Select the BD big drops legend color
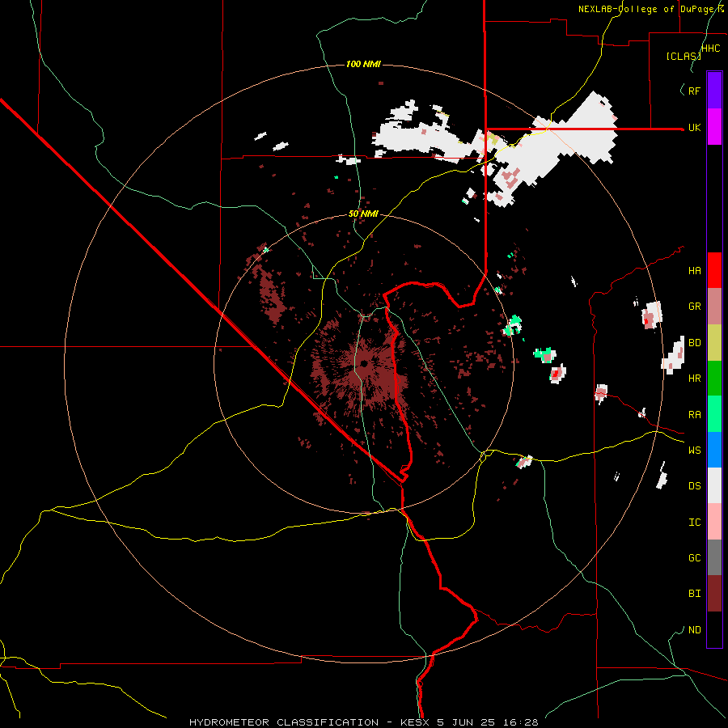This screenshot has width=728, height=728. 714,343
